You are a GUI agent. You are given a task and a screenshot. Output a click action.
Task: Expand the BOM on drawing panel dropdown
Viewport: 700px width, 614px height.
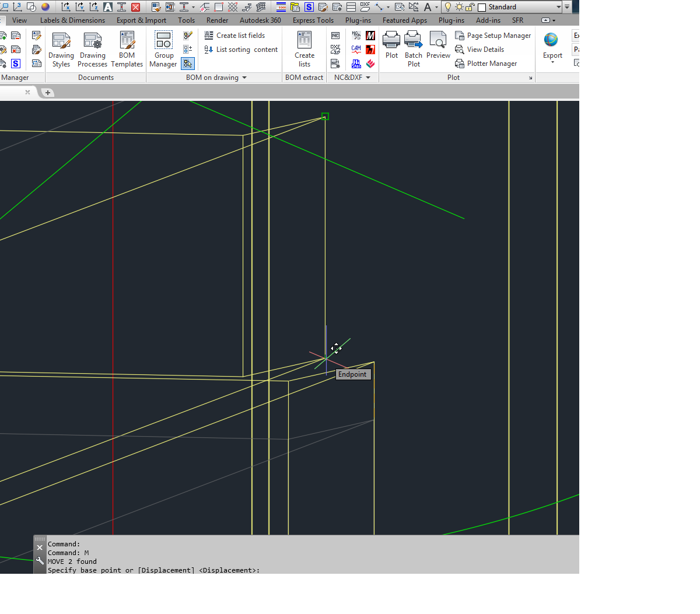(245, 77)
